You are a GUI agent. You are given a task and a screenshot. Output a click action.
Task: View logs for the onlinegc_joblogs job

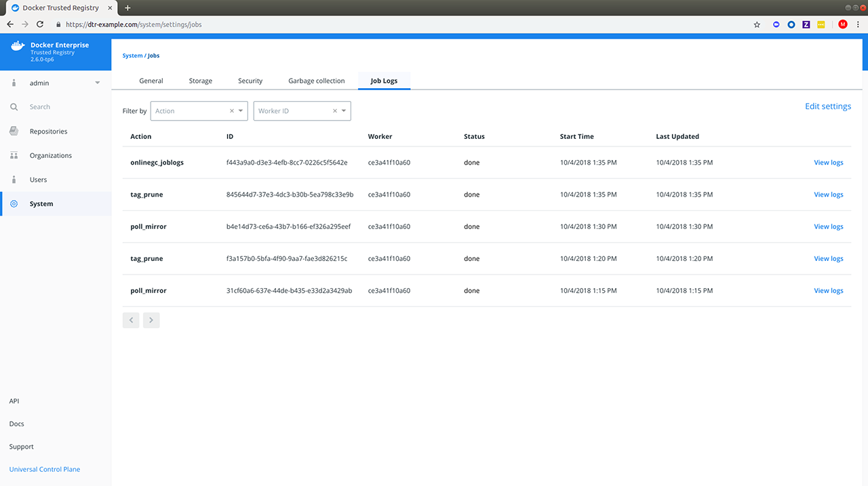coord(828,163)
